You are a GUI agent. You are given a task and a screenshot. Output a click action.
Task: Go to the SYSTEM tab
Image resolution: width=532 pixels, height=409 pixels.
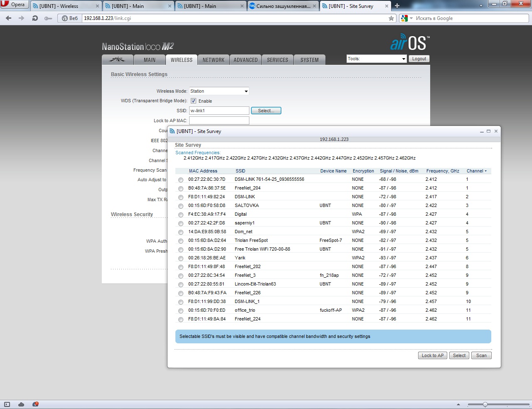pos(309,60)
